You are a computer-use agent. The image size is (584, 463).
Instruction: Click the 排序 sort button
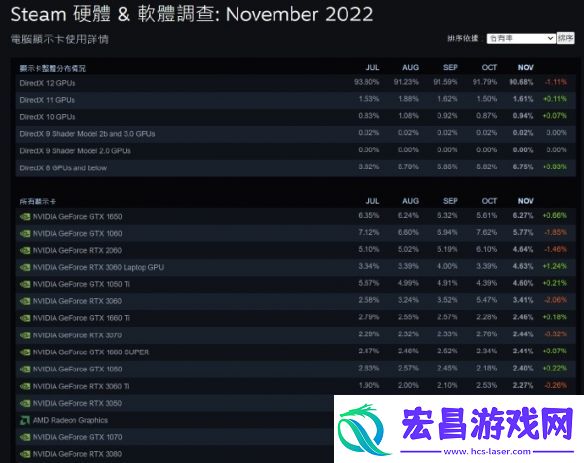[565, 38]
